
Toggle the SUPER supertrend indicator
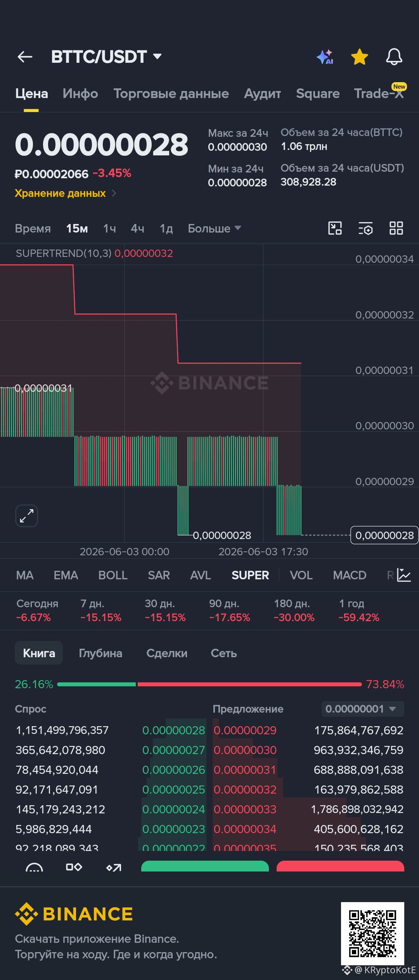250,575
